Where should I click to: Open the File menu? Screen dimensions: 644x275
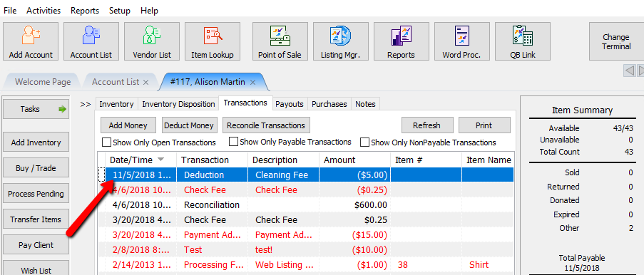pyautogui.click(x=10, y=11)
